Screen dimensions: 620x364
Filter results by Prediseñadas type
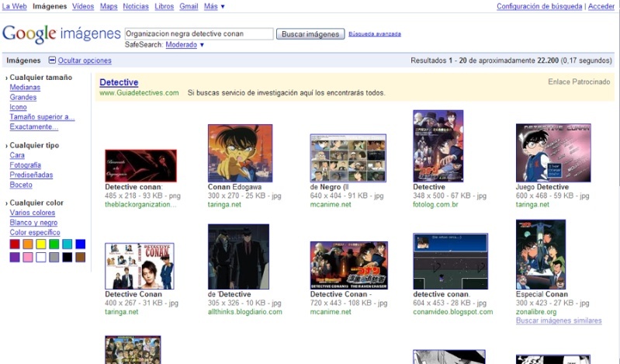pos(31,175)
